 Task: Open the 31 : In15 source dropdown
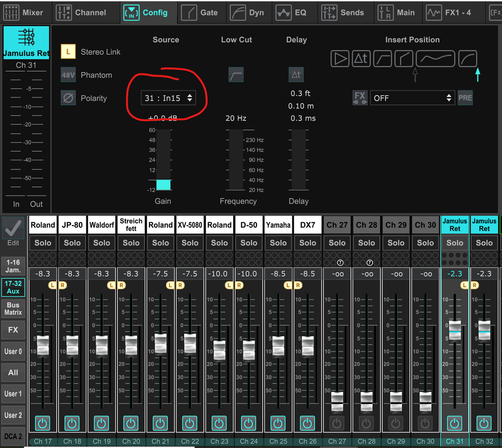tap(169, 98)
